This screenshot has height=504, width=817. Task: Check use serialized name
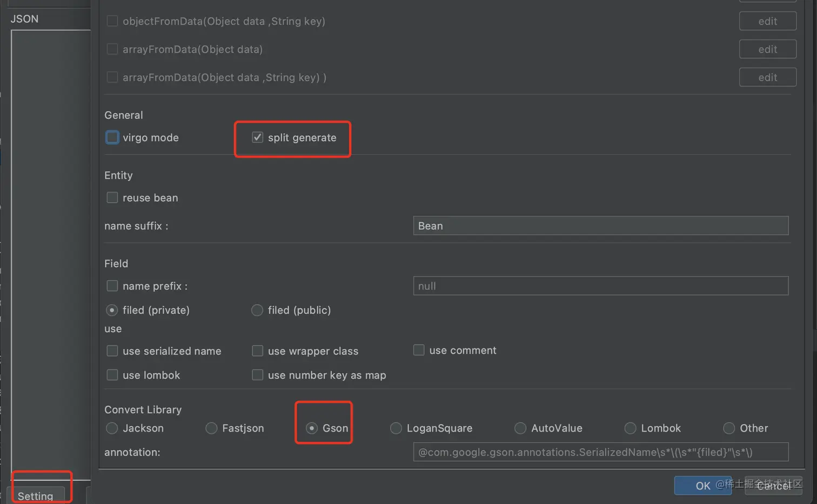click(112, 351)
